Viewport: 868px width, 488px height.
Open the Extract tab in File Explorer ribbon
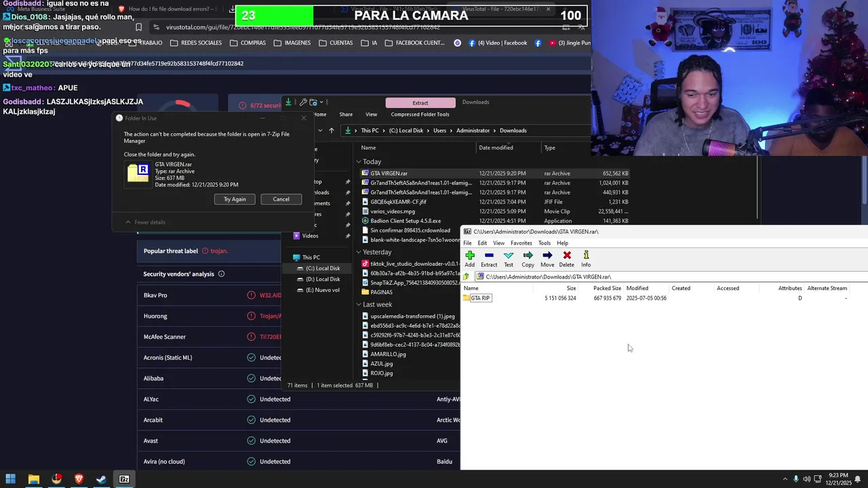tap(420, 102)
